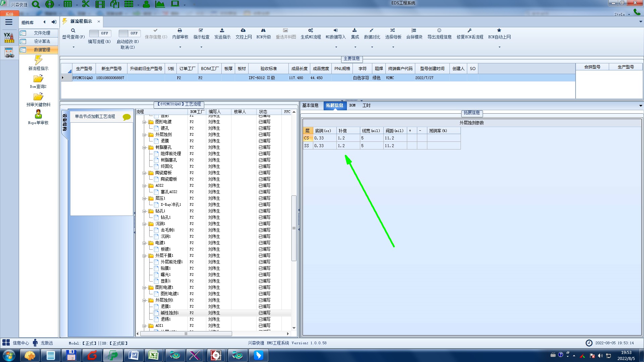Click the 数据对比 compare icon
The width and height of the screenshot is (644, 362).
(372, 31)
